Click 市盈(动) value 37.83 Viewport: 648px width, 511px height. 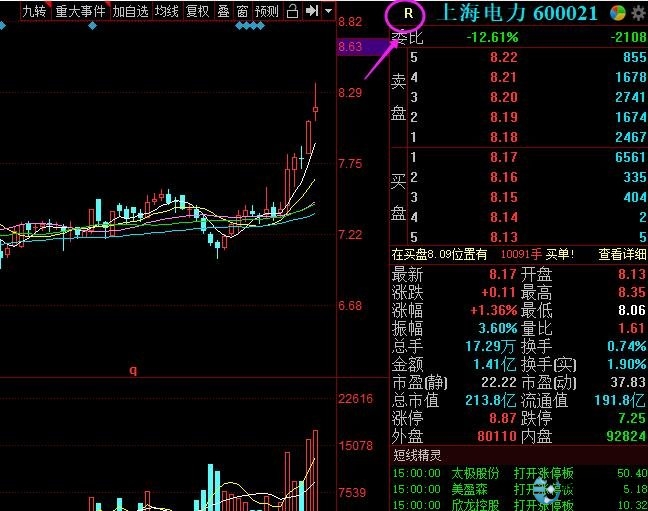coord(628,382)
